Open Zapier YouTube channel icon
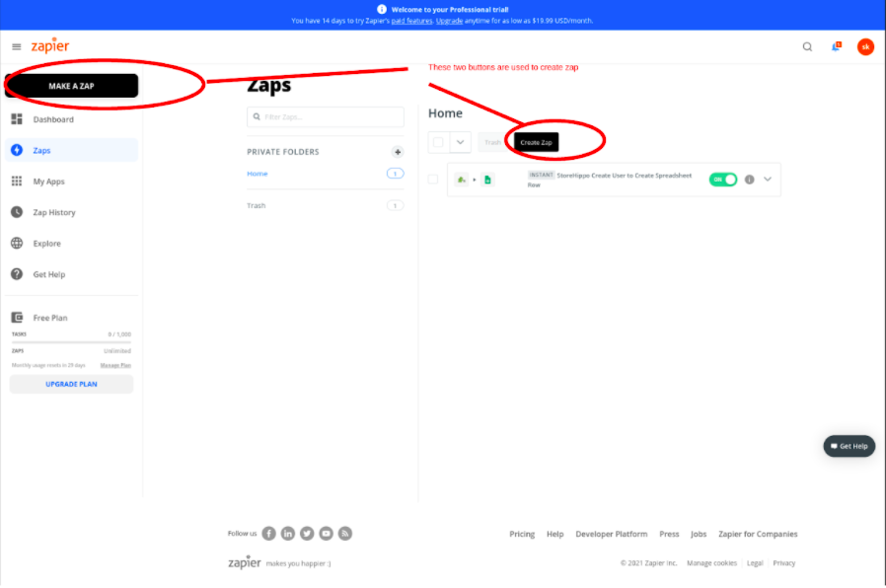 326,534
